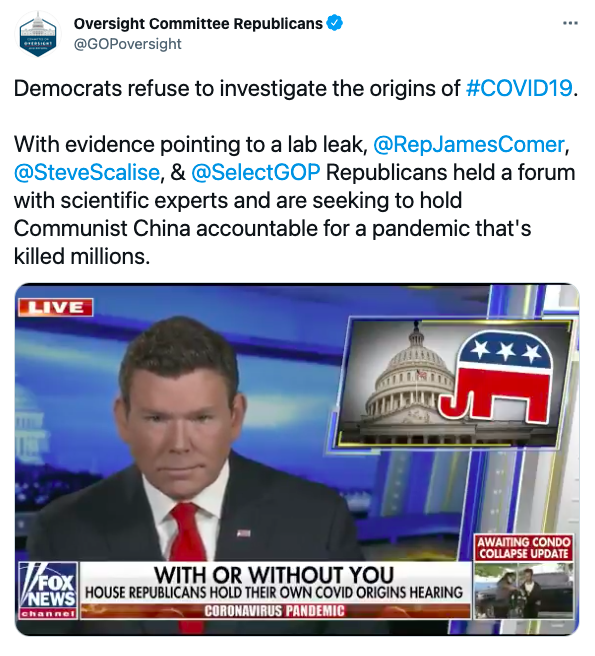Click the House Republicans COVID origins caption
595x656 pixels.
[x=274, y=592]
